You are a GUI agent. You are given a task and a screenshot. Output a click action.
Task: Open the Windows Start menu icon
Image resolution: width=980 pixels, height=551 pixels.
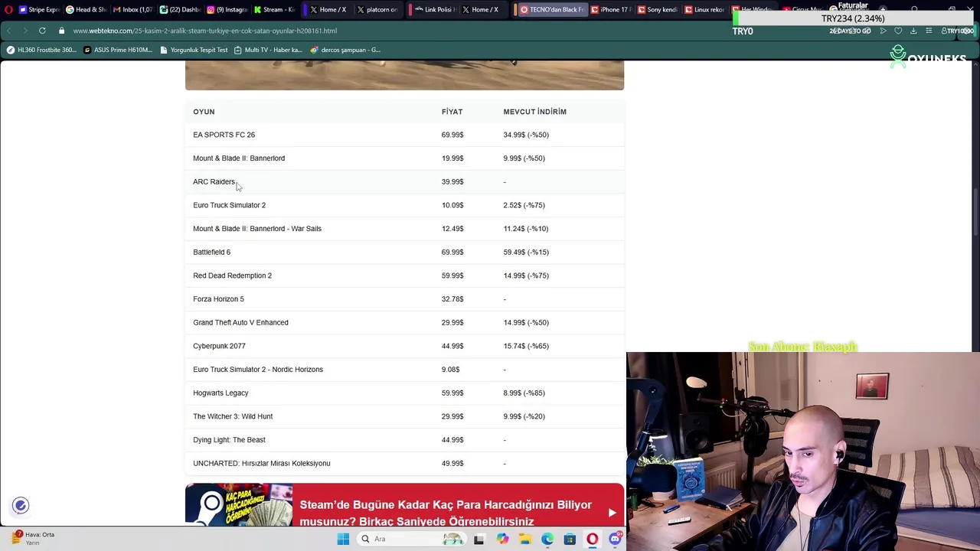[343, 539]
